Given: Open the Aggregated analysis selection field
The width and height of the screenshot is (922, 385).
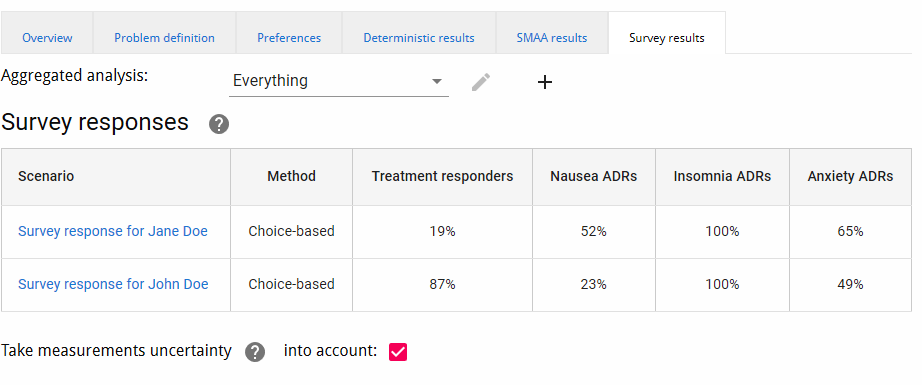Looking at the screenshot, I should coord(339,81).
